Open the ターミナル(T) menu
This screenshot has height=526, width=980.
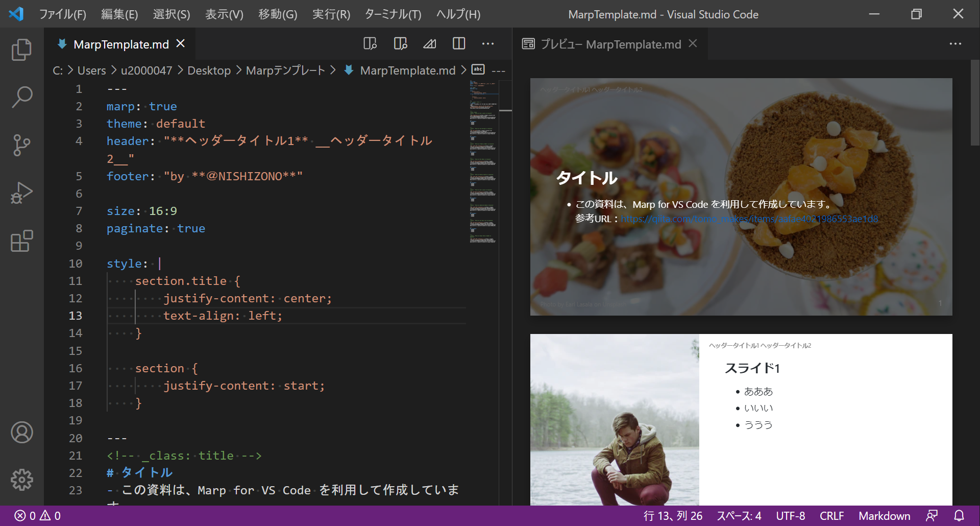393,14
